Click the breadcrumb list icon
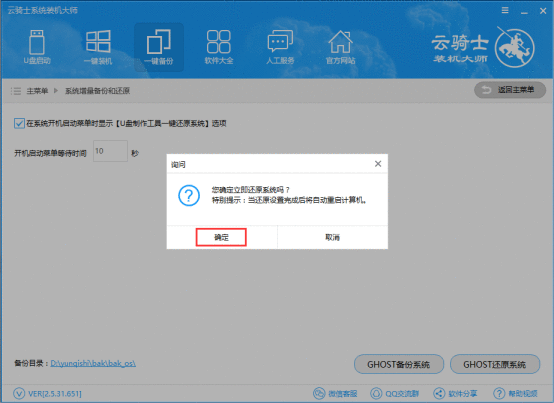 tap(16, 91)
